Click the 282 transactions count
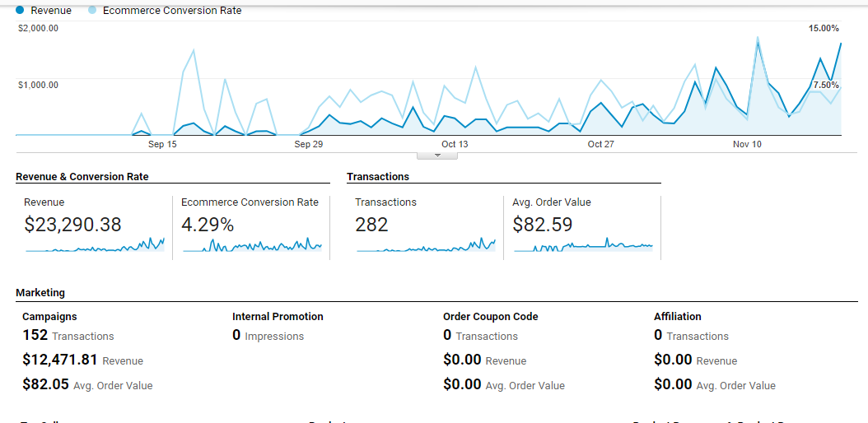The width and height of the screenshot is (868, 423). tap(371, 224)
